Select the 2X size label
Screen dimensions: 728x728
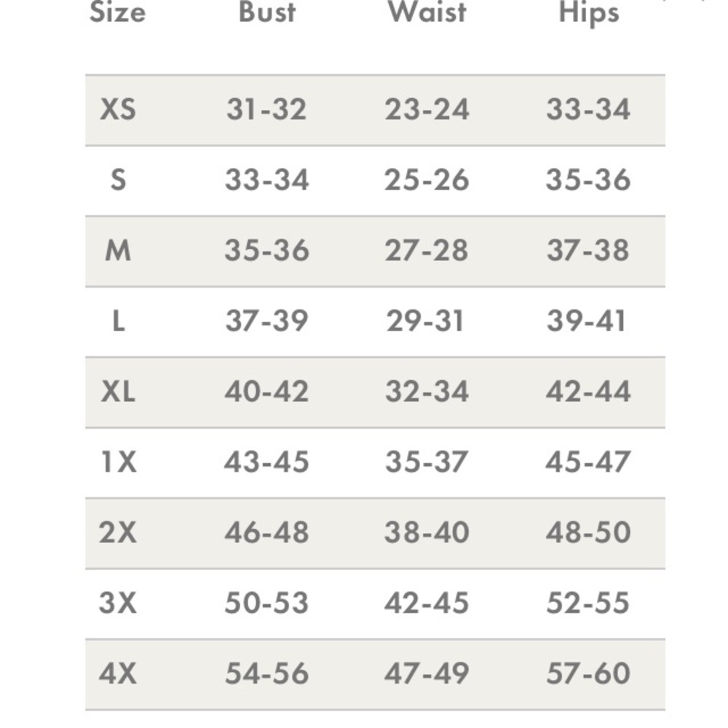point(118,533)
